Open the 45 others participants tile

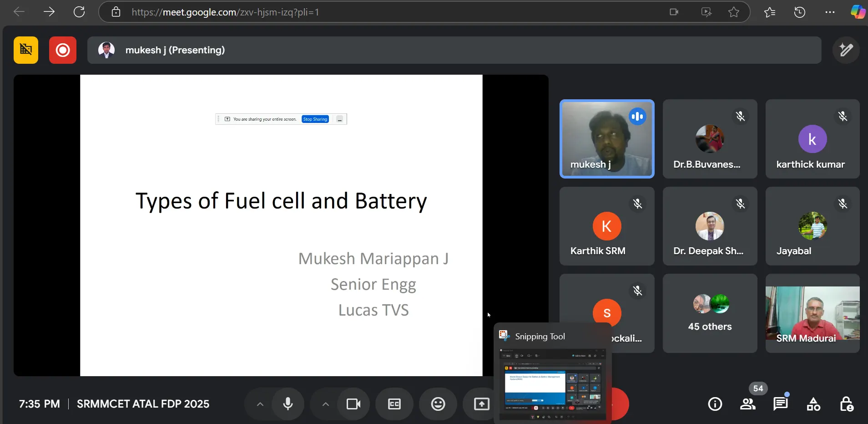tap(710, 313)
